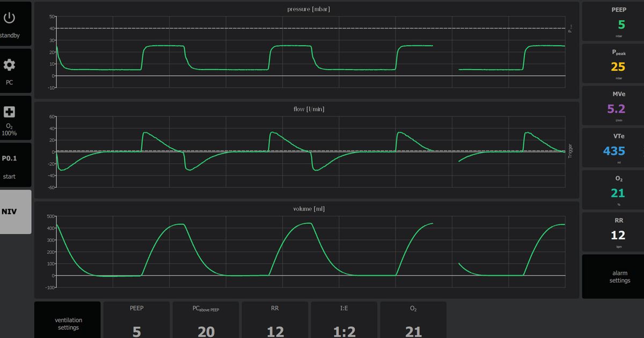Select the MVe reading panel
Image resolution: width=644 pixels, height=338 pixels.
tap(613, 106)
